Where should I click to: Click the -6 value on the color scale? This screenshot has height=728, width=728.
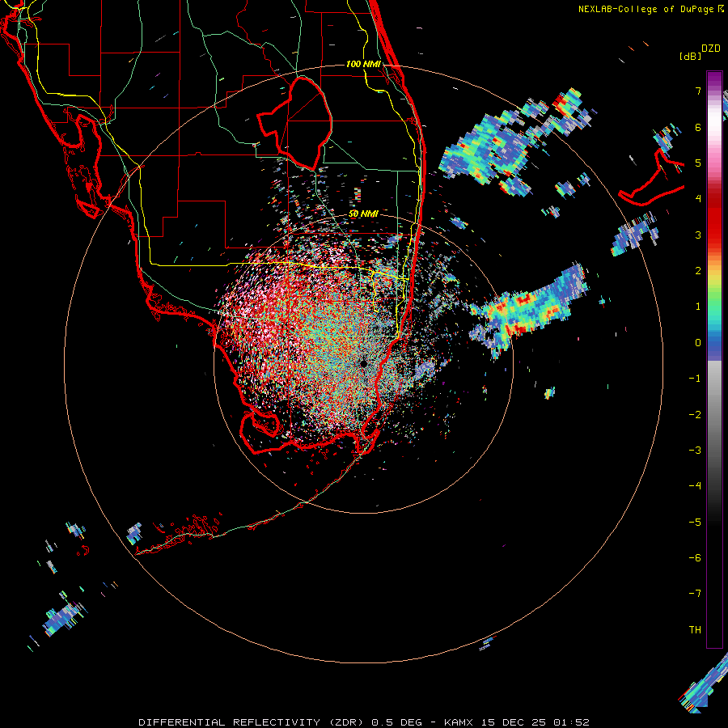pyautogui.click(x=695, y=557)
